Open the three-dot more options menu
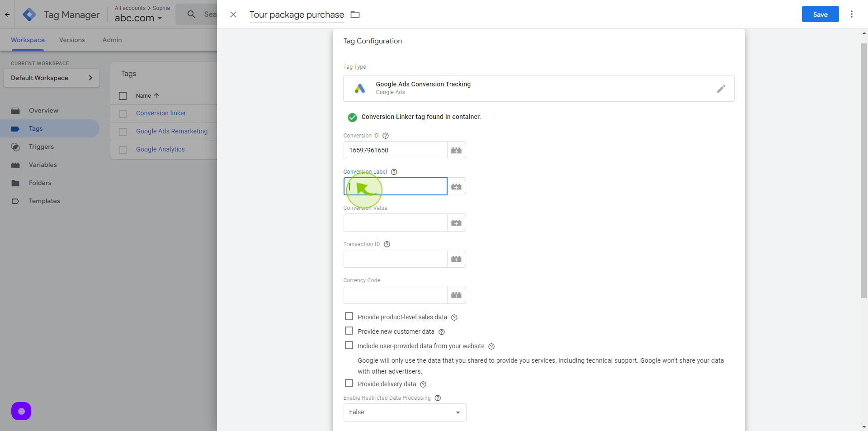The width and height of the screenshot is (868, 431). 852,14
